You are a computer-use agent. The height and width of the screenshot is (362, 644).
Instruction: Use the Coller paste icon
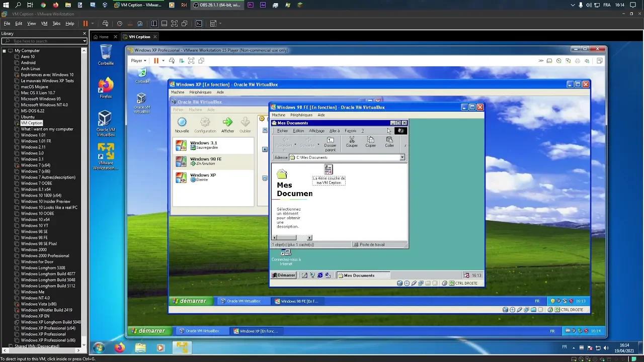389,141
